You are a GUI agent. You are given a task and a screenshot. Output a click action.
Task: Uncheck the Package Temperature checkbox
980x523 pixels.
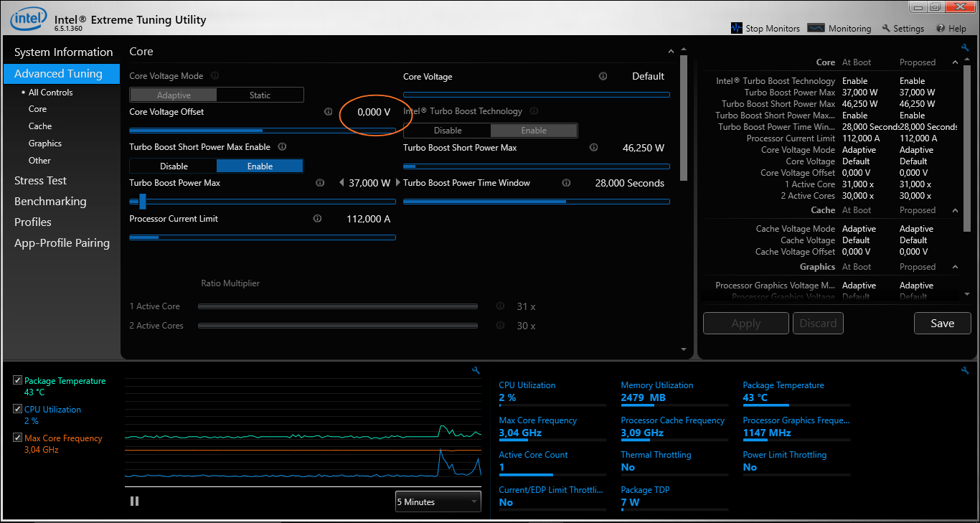pos(18,381)
